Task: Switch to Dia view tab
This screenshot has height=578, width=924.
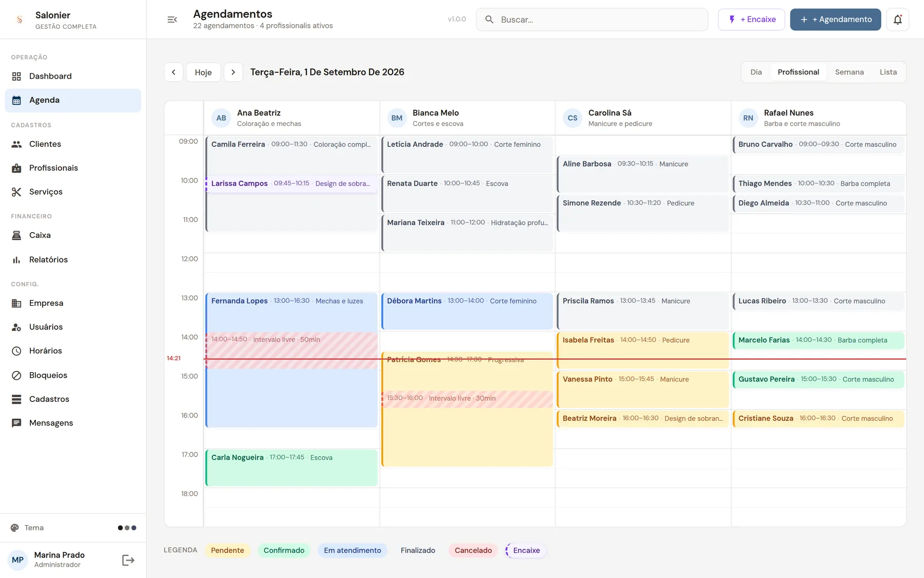Action: (x=756, y=72)
